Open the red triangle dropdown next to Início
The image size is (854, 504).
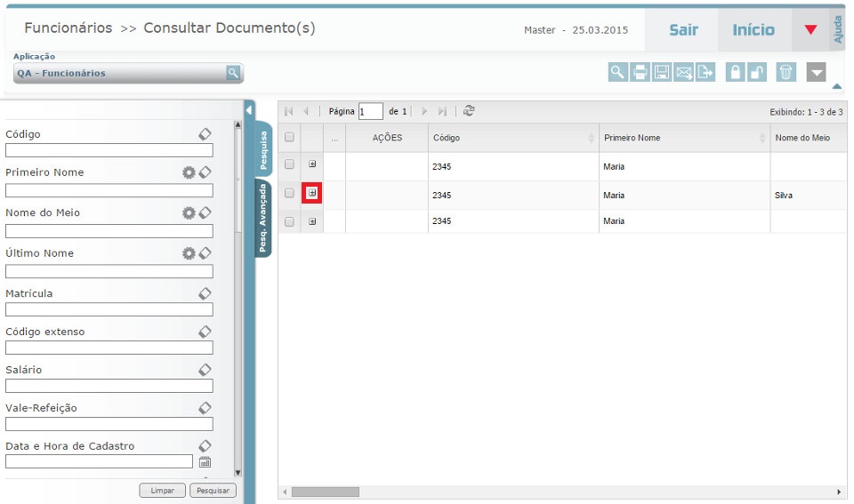pyautogui.click(x=810, y=30)
